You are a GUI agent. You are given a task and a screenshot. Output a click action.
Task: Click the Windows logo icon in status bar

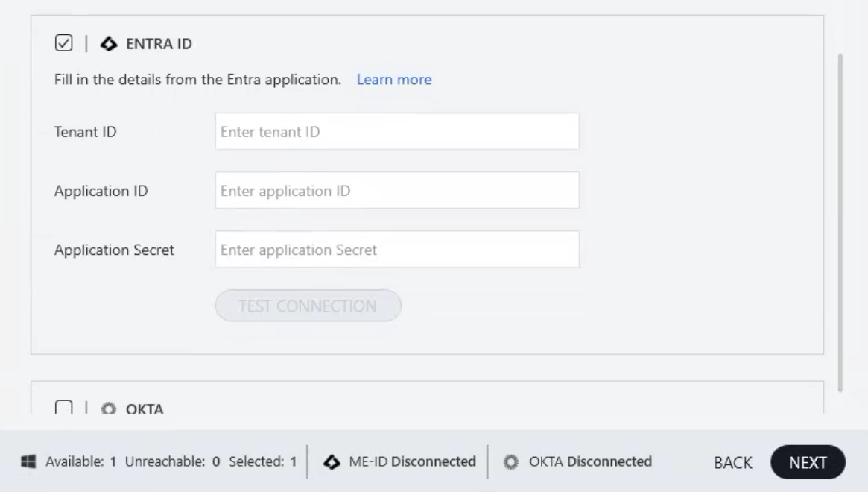pyautogui.click(x=28, y=461)
